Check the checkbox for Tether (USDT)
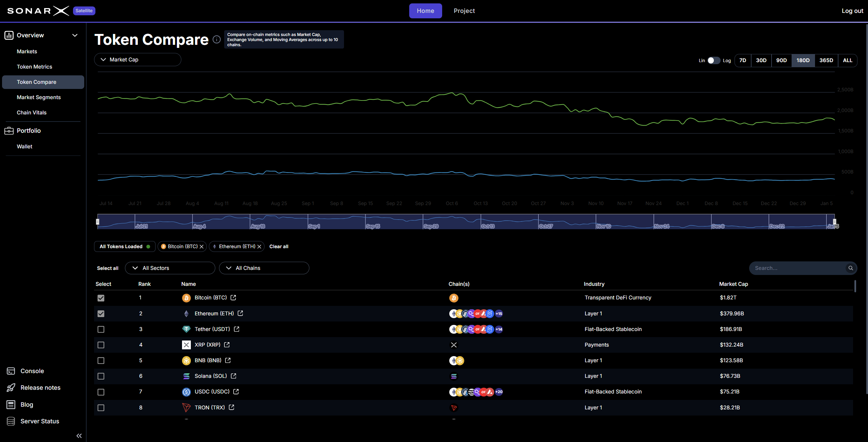The image size is (868, 442). point(101,329)
